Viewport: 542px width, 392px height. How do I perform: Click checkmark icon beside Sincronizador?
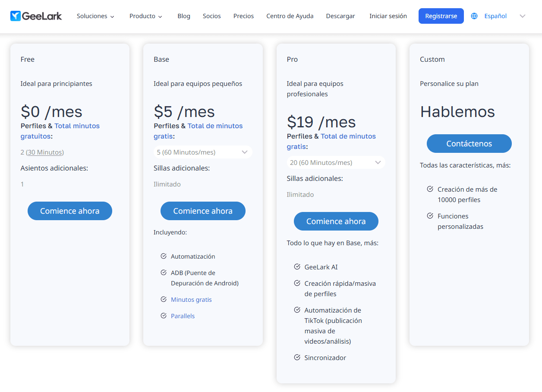pos(297,357)
